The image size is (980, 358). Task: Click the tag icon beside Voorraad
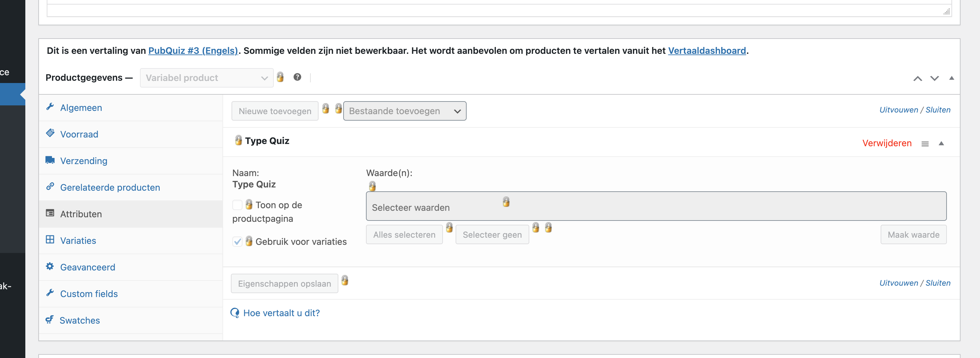pos(50,133)
